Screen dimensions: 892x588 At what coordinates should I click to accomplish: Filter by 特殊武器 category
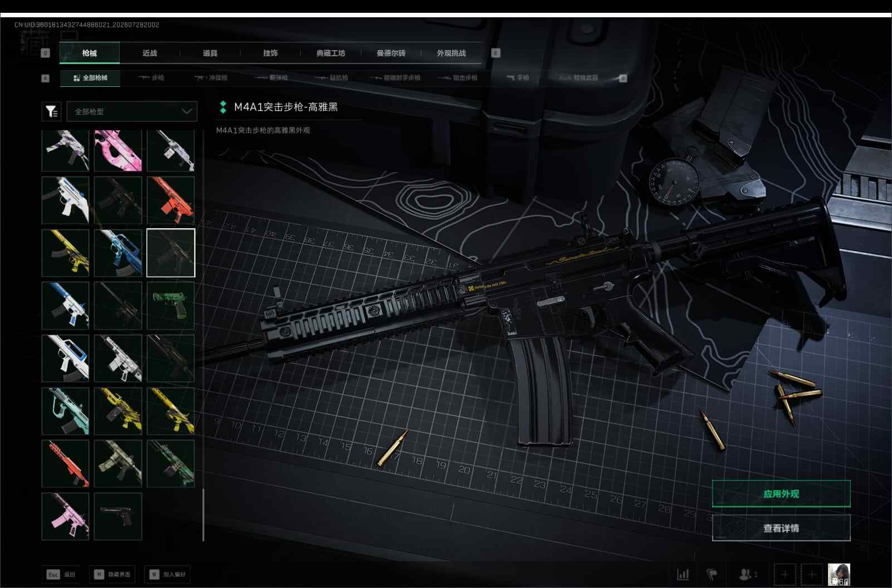point(579,78)
